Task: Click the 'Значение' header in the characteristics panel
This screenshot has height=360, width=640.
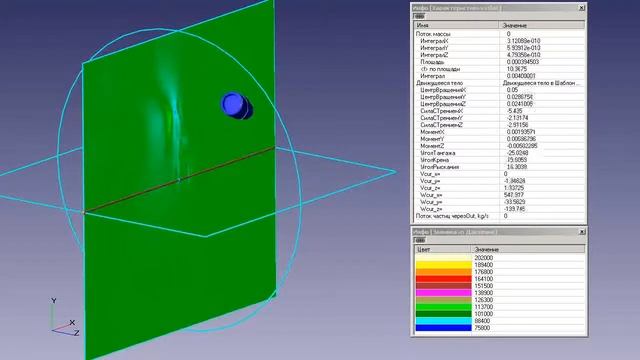Action: [x=542, y=25]
